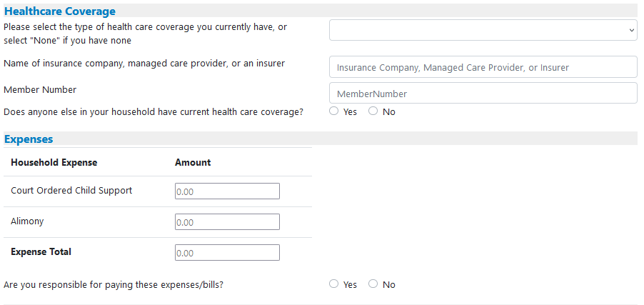Click the Member Number field label
This screenshot has width=644, height=305.
tap(40, 90)
